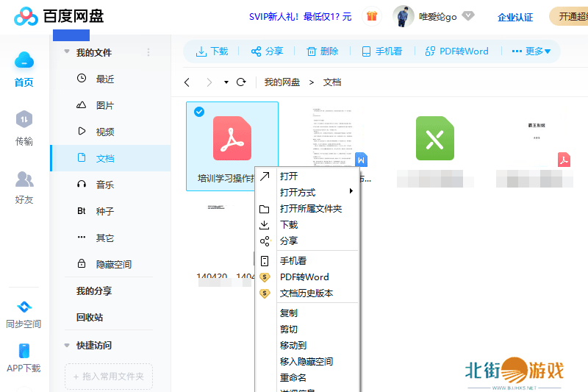Choose 重命名 from the context menu

point(293,378)
